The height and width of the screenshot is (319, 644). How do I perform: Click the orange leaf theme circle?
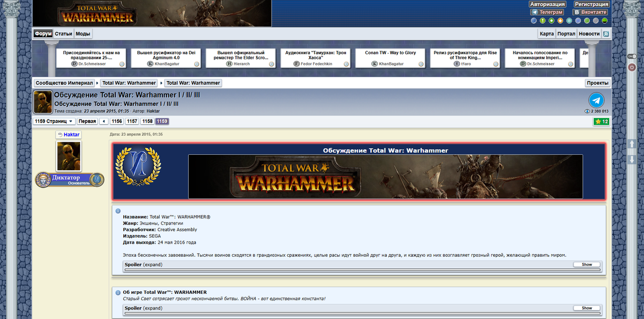560,21
